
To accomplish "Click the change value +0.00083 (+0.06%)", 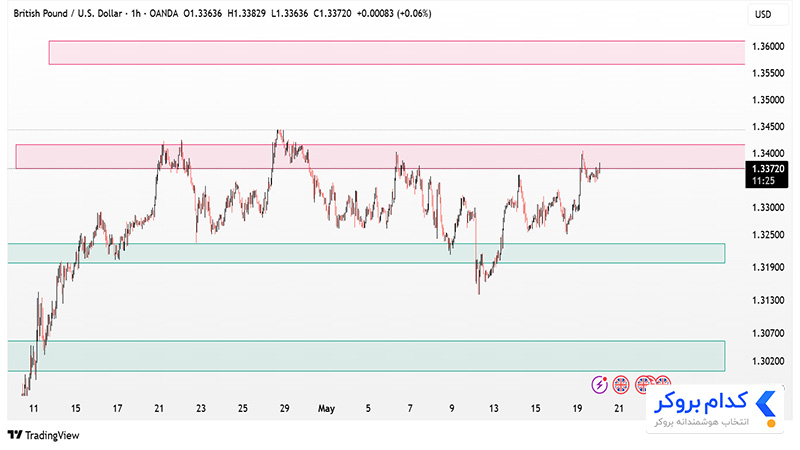I will coord(394,14).
